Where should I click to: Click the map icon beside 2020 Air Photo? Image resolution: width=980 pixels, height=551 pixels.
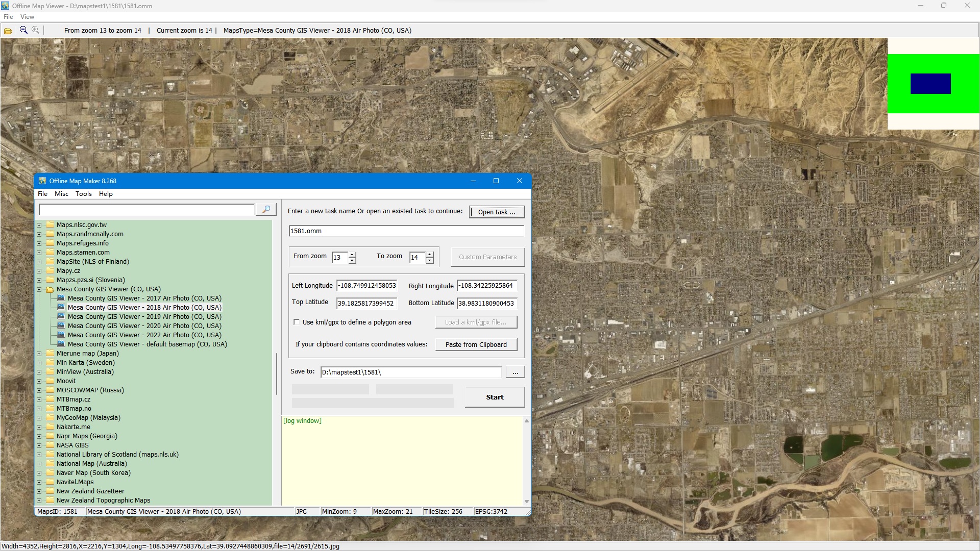[61, 325]
